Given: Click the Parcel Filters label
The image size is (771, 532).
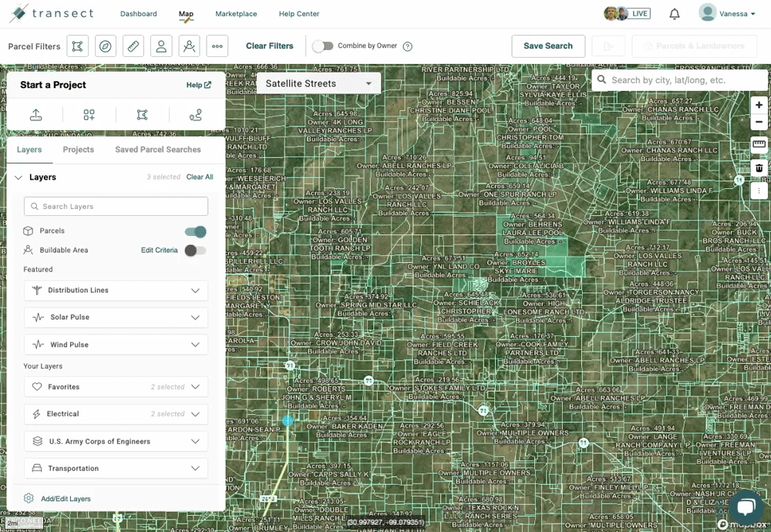Looking at the screenshot, I should pos(34,47).
